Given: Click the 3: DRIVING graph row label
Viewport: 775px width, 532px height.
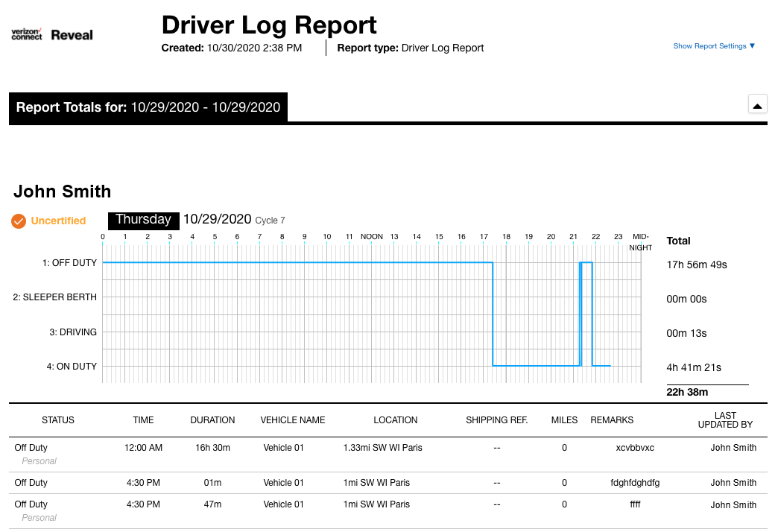Looking at the screenshot, I should [x=73, y=332].
